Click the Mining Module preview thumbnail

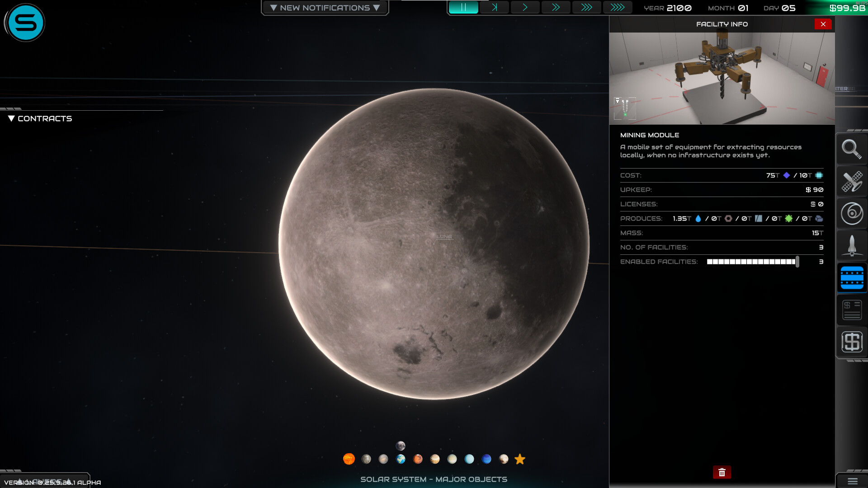(x=625, y=108)
